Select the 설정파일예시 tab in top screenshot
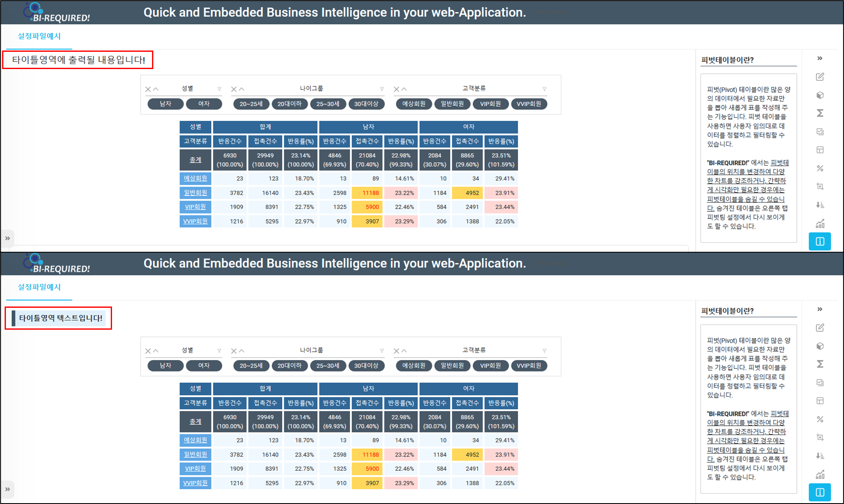Screen dimensions: 844x504 click(39, 36)
